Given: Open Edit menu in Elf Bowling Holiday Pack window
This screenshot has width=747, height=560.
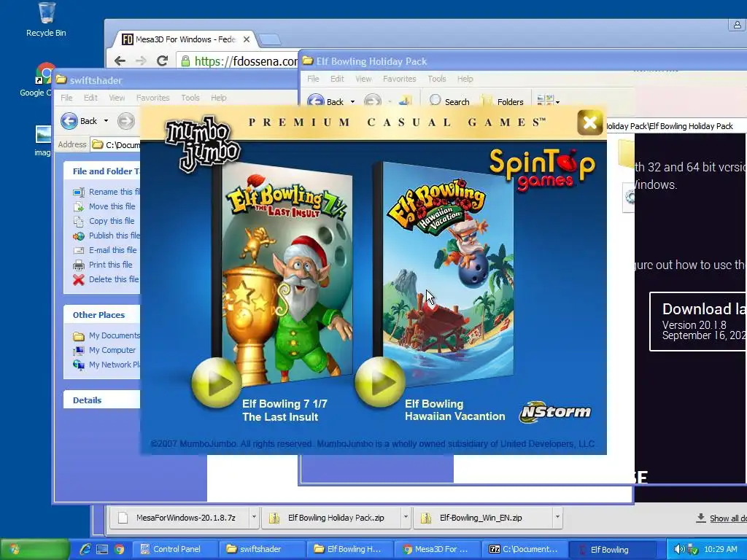Looking at the screenshot, I should click(337, 79).
